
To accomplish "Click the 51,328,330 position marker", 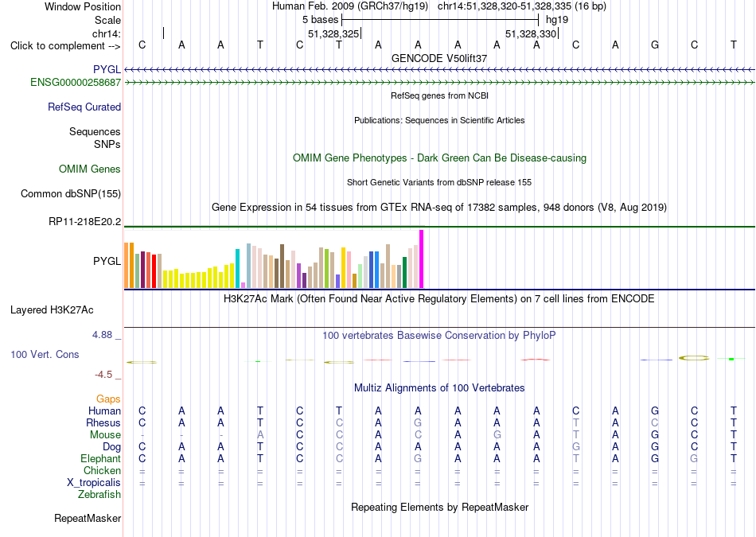I will 532,33.
